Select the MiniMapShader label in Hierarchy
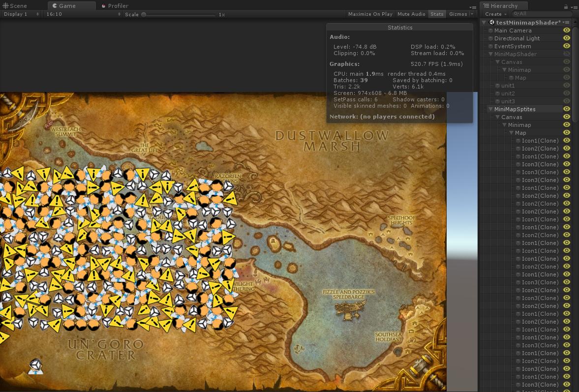Viewport: 579px width, 392px height. click(x=515, y=54)
